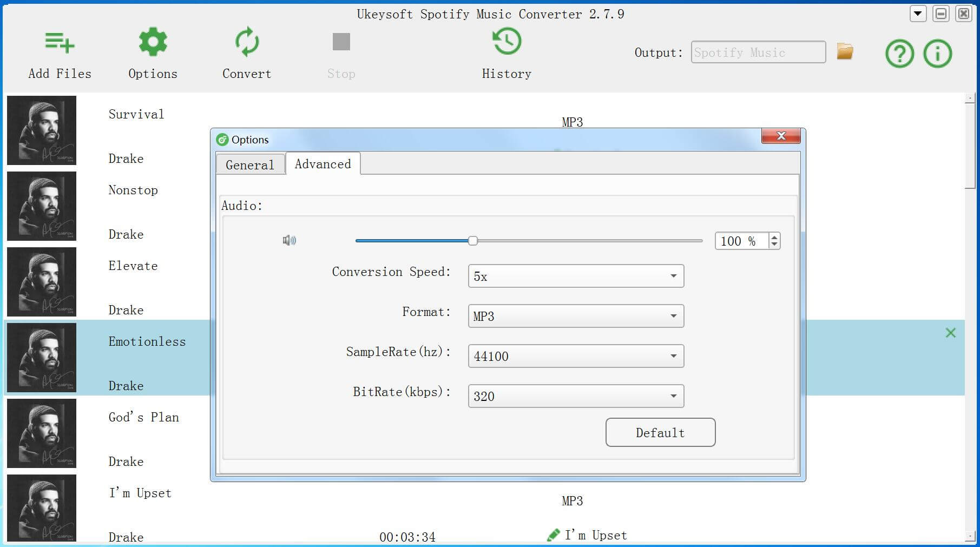Select the I'm Upset track title
This screenshot has width=980, height=547.
(140, 493)
